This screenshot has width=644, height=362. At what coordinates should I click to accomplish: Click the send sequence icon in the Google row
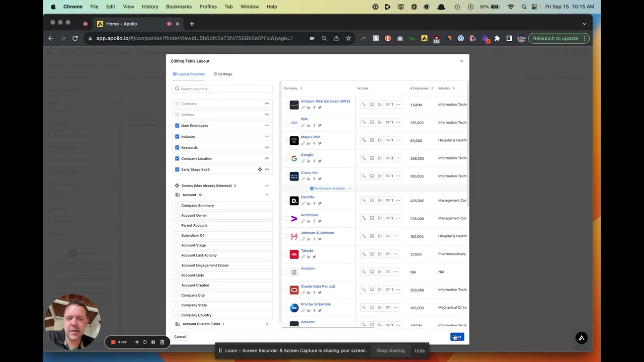pyautogui.click(x=380, y=158)
